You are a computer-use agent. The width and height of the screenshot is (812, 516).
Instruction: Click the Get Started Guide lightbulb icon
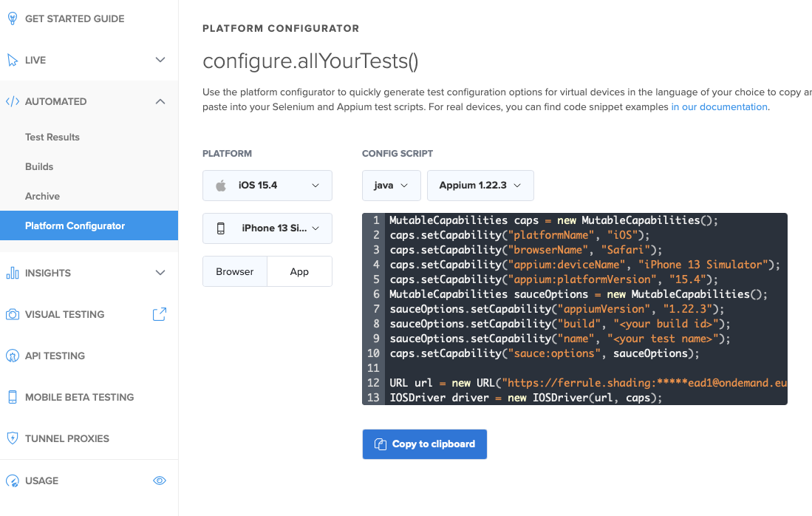click(x=13, y=18)
